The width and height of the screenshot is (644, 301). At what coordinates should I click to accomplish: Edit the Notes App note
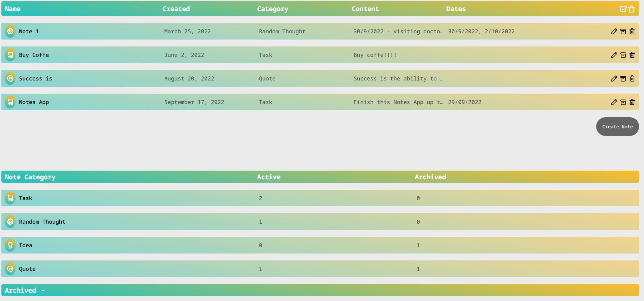pyautogui.click(x=614, y=102)
